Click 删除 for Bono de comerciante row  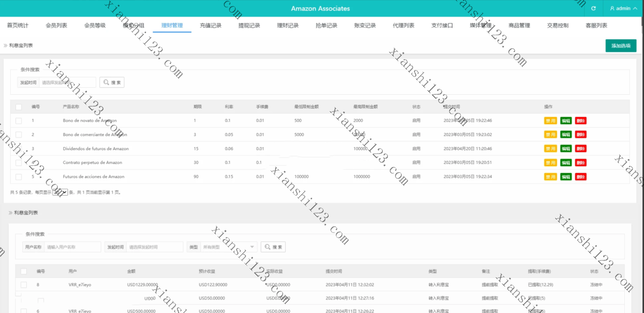pyautogui.click(x=581, y=135)
